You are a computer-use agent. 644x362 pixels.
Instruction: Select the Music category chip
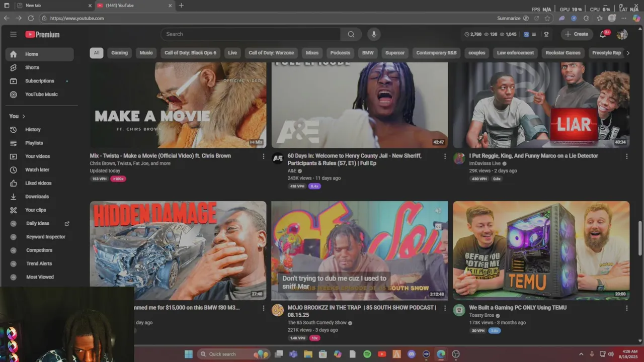point(146,53)
